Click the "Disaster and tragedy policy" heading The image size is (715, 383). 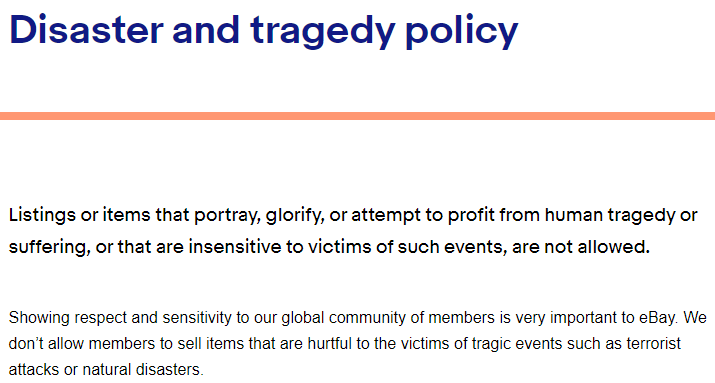[264, 31]
